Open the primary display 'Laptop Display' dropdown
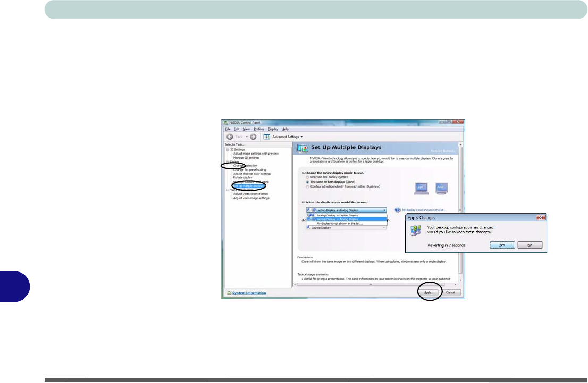This screenshot has width=588, height=383. [x=346, y=228]
